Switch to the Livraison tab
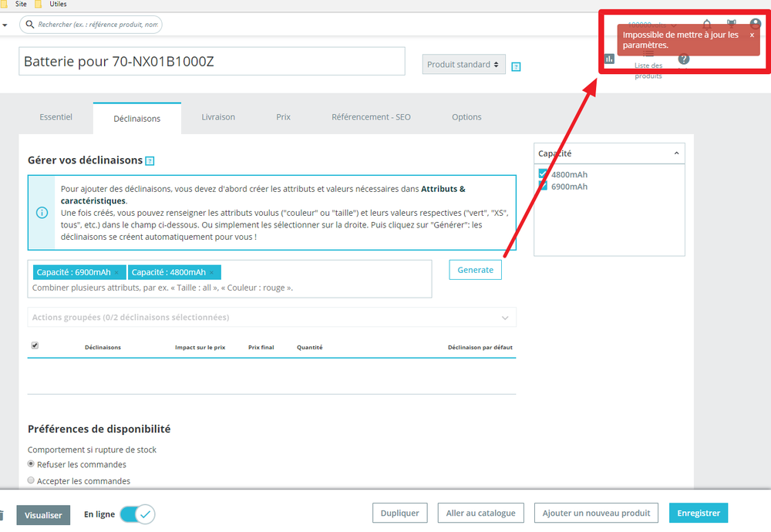 pyautogui.click(x=218, y=117)
